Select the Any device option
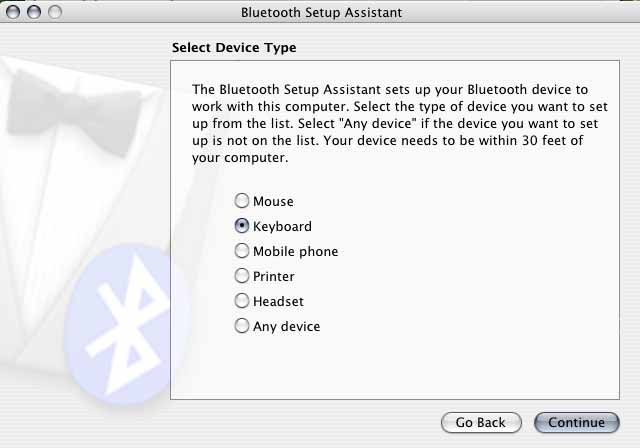 pos(242,326)
